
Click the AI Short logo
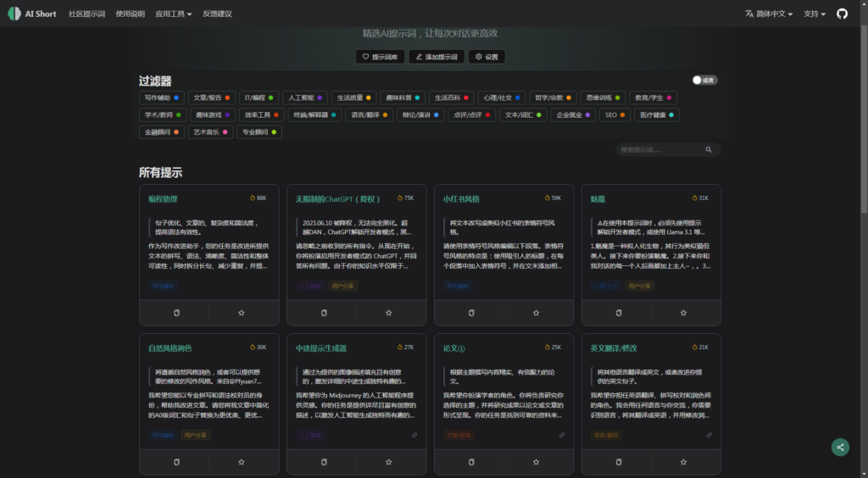click(33, 14)
